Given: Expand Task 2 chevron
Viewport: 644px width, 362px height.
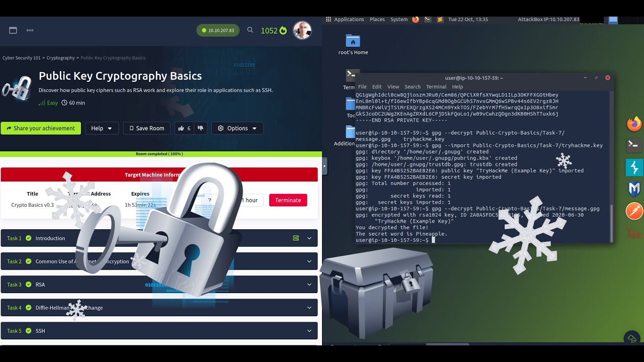Looking at the screenshot, I should 309,261.
